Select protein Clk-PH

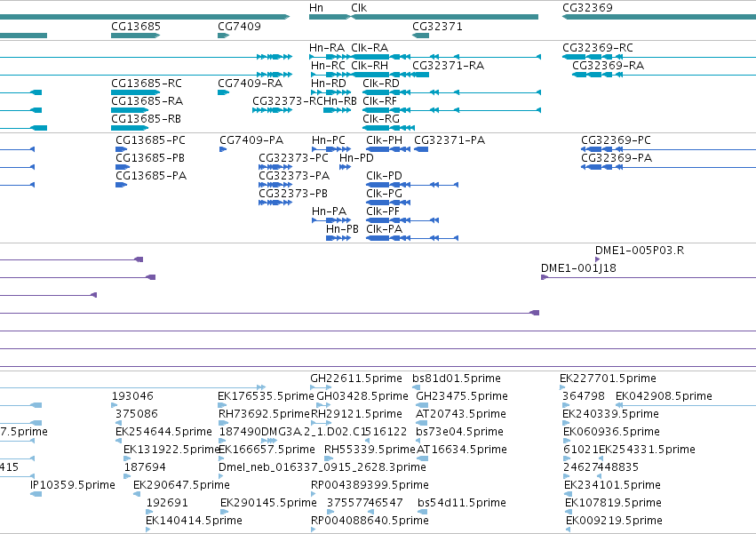tap(388, 149)
